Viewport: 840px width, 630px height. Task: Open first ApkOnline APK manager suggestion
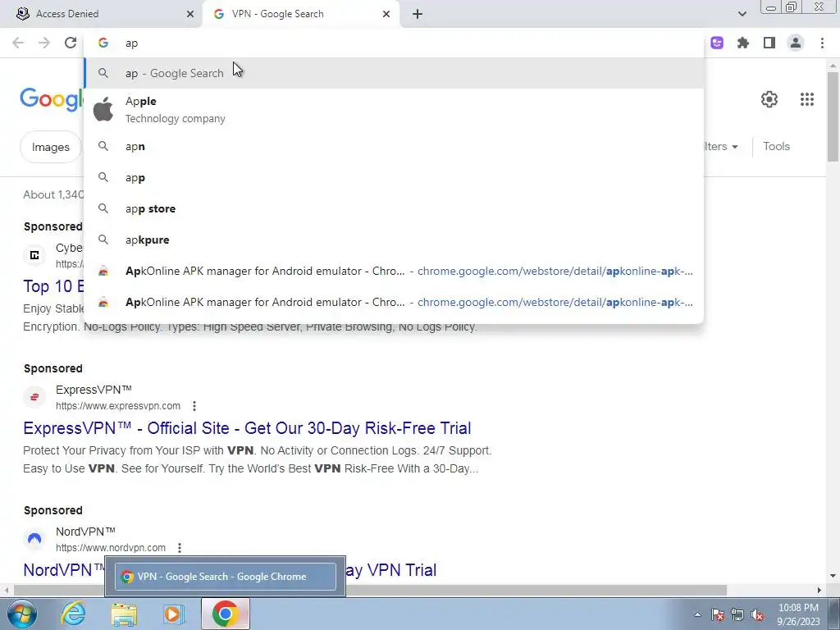click(x=394, y=271)
